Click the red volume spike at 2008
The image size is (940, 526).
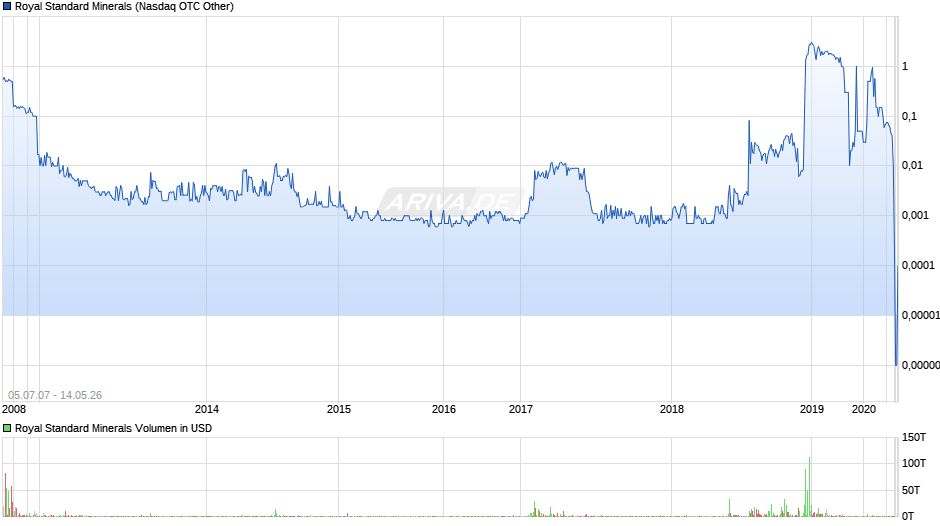tap(5, 495)
